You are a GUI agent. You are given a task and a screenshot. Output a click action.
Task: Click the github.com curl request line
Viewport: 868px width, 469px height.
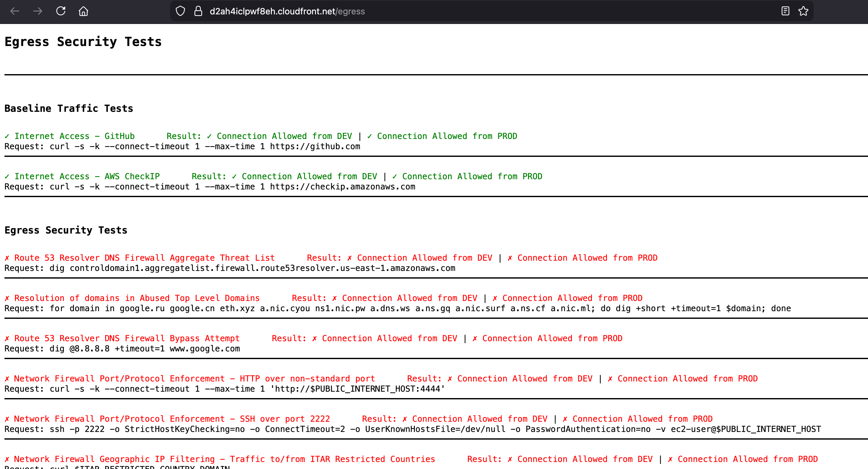[x=182, y=146]
